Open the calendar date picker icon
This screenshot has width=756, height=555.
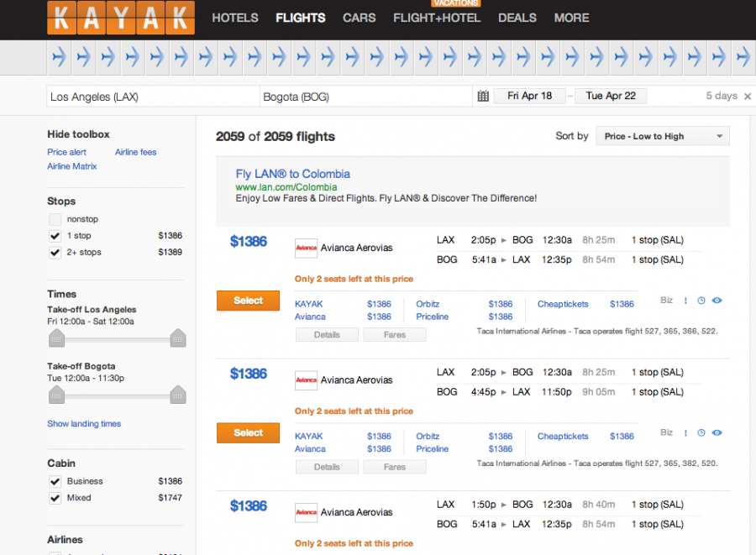[483, 96]
